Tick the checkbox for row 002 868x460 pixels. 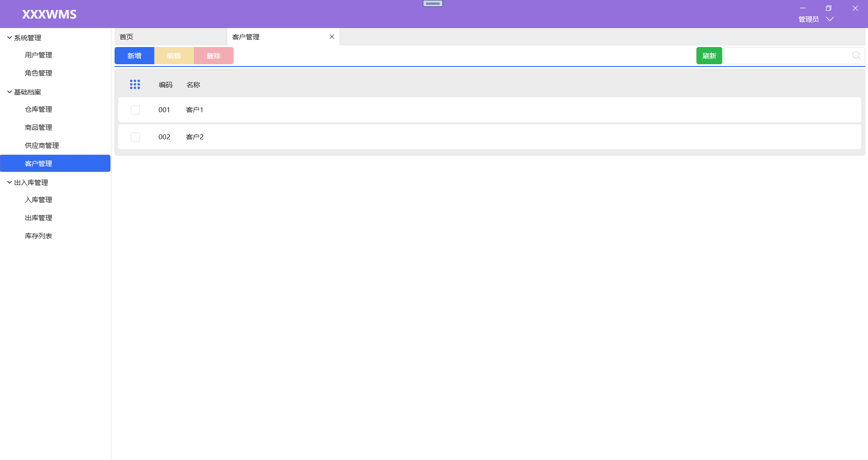135,137
